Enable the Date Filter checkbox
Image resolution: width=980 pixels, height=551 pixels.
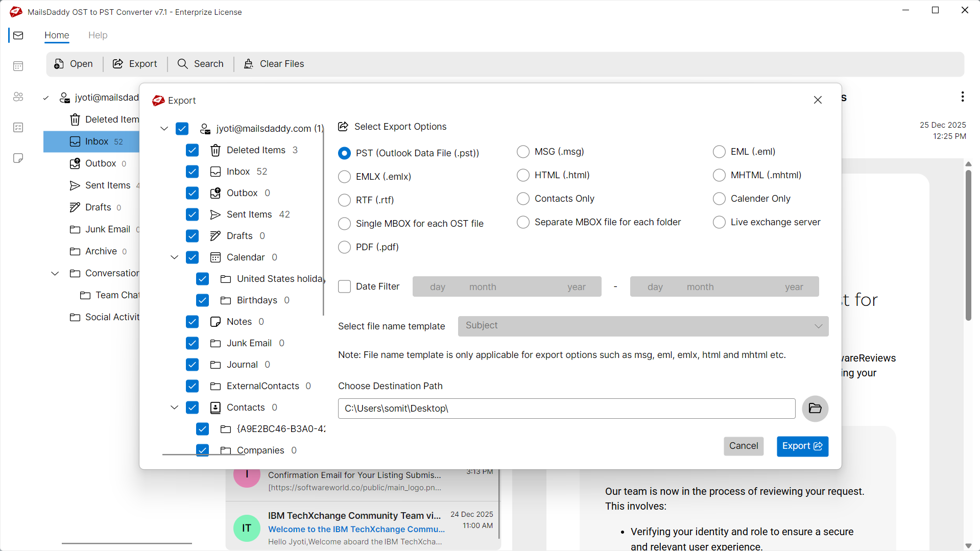(x=345, y=286)
